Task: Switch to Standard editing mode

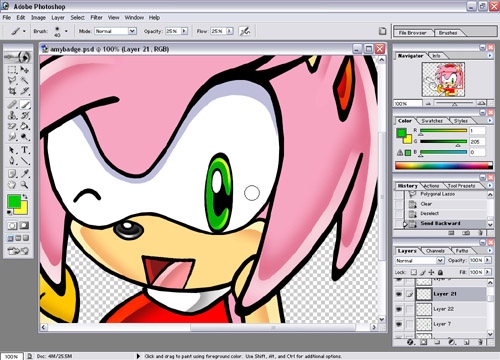Action: tap(12, 226)
